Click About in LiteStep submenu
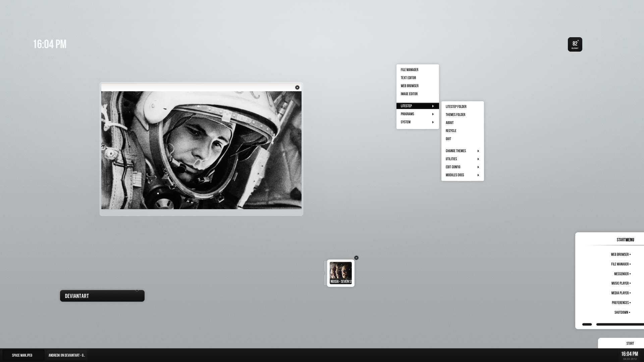644x362 pixels. point(449,122)
